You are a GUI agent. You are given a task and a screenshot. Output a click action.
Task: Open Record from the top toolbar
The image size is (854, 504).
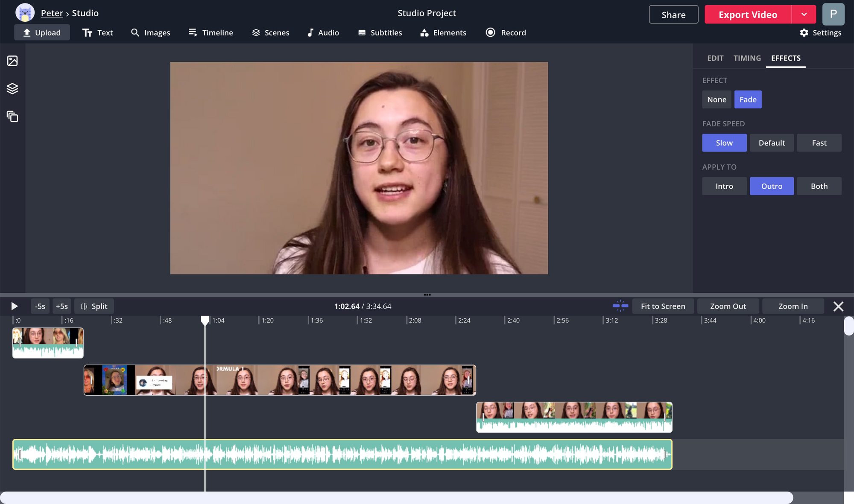(506, 32)
